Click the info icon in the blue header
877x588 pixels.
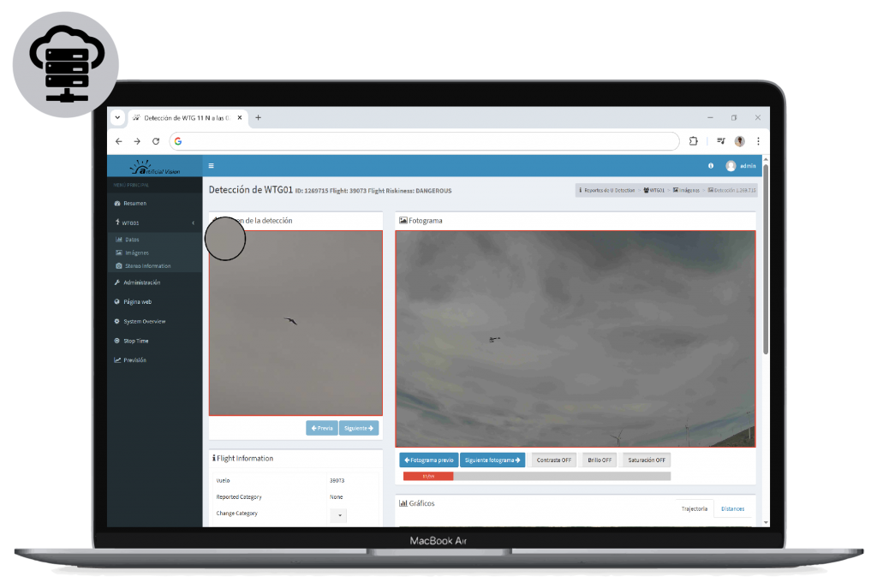[x=711, y=165]
